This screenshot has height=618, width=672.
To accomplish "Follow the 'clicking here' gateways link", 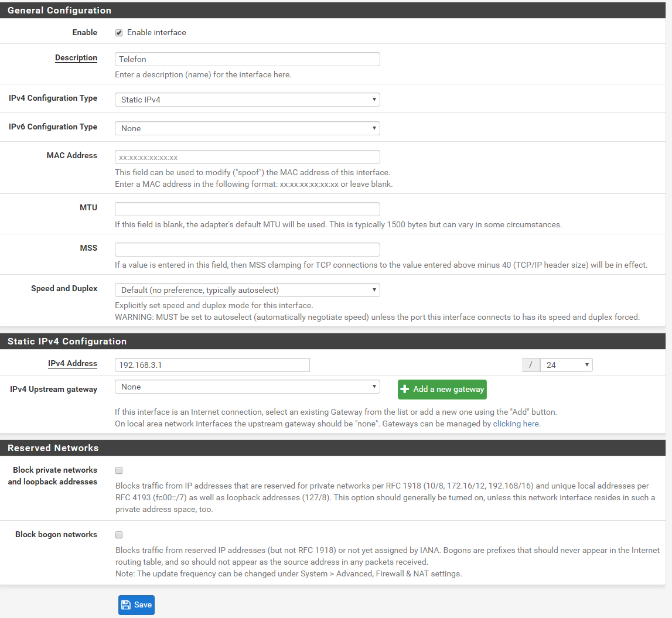I will [x=516, y=424].
